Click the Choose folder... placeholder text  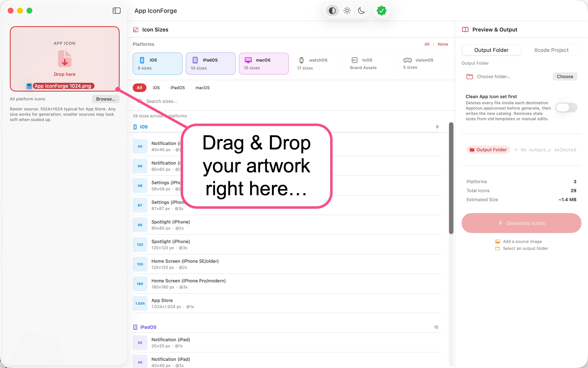494,77
